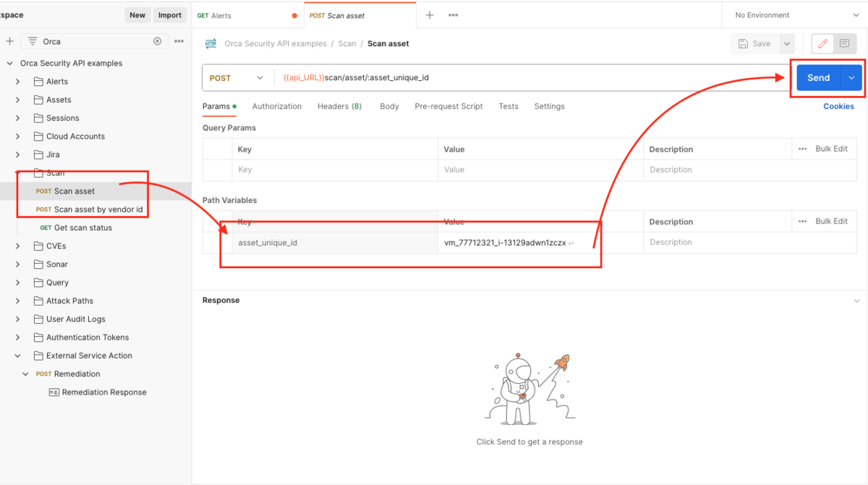Open the HTTP method POST dropdown
Viewport: 868px width, 485px height.
[x=237, y=78]
